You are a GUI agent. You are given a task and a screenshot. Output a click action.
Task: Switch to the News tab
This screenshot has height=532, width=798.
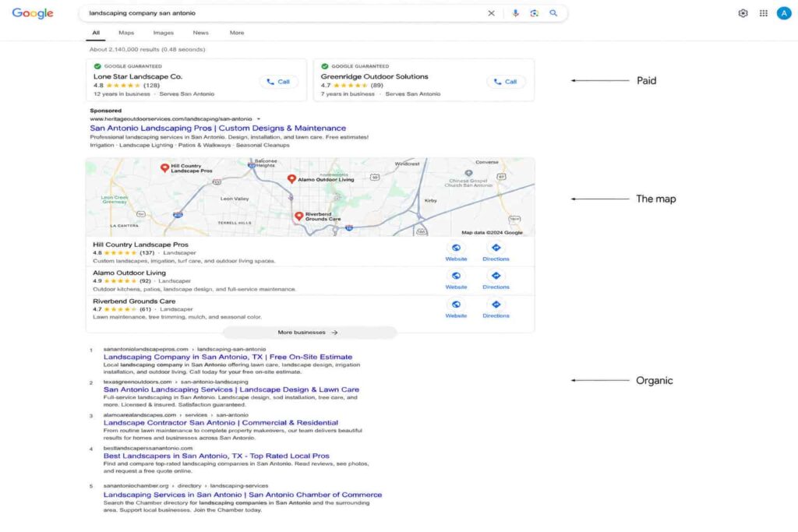click(x=200, y=33)
